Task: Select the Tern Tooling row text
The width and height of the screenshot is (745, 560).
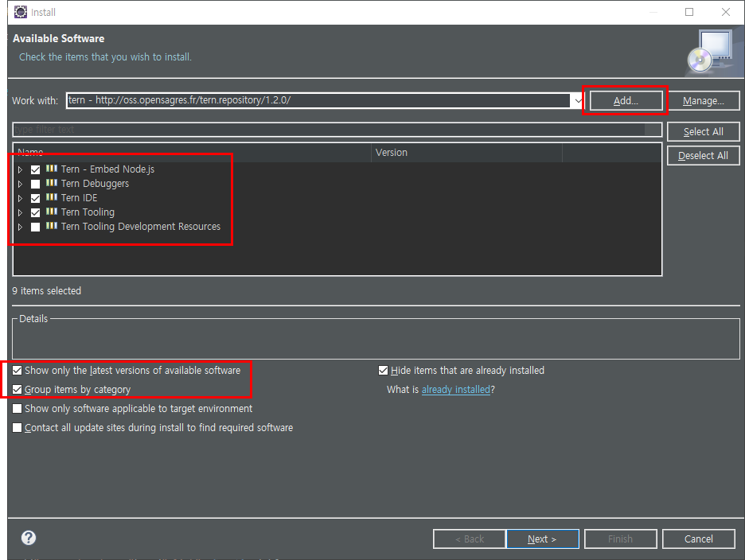Action: (x=88, y=212)
